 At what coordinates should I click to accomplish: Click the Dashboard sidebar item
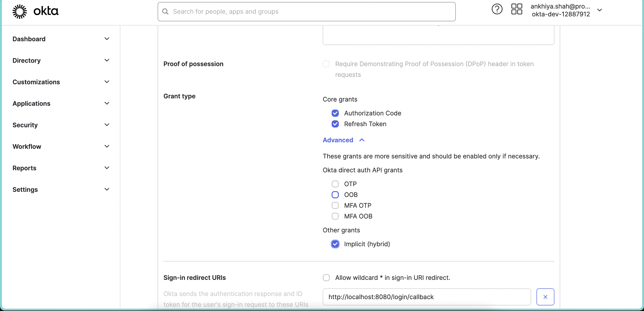pos(29,39)
